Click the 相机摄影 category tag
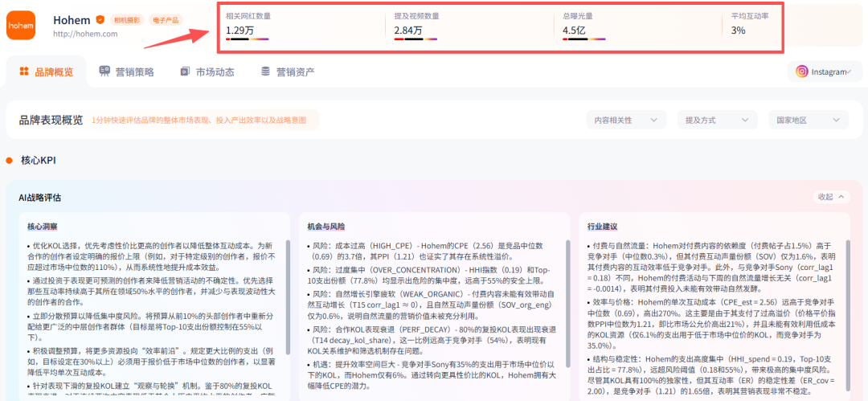868x401 pixels. point(127,21)
